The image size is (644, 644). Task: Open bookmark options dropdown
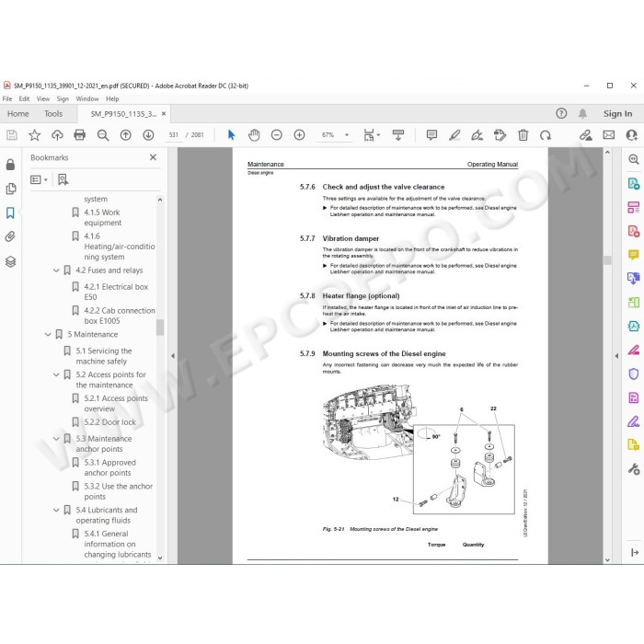[39, 179]
